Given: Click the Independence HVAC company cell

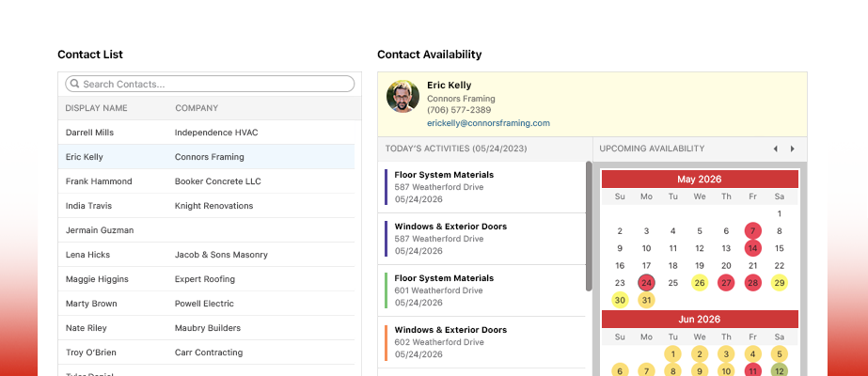Looking at the screenshot, I should pyautogui.click(x=216, y=133).
